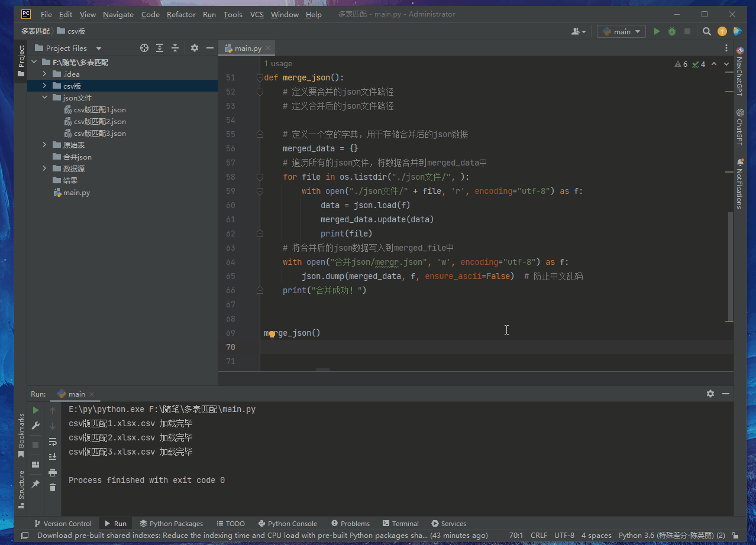Click the Python 3.6 interpreter selector
The height and width of the screenshot is (545, 756).
(671, 535)
